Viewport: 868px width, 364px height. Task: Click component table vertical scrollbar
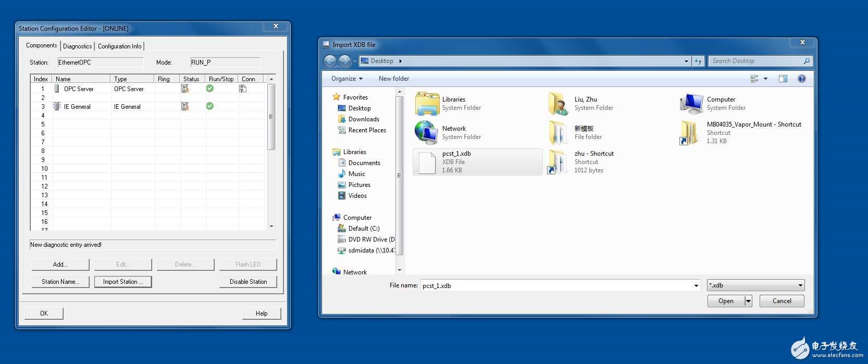point(271,153)
